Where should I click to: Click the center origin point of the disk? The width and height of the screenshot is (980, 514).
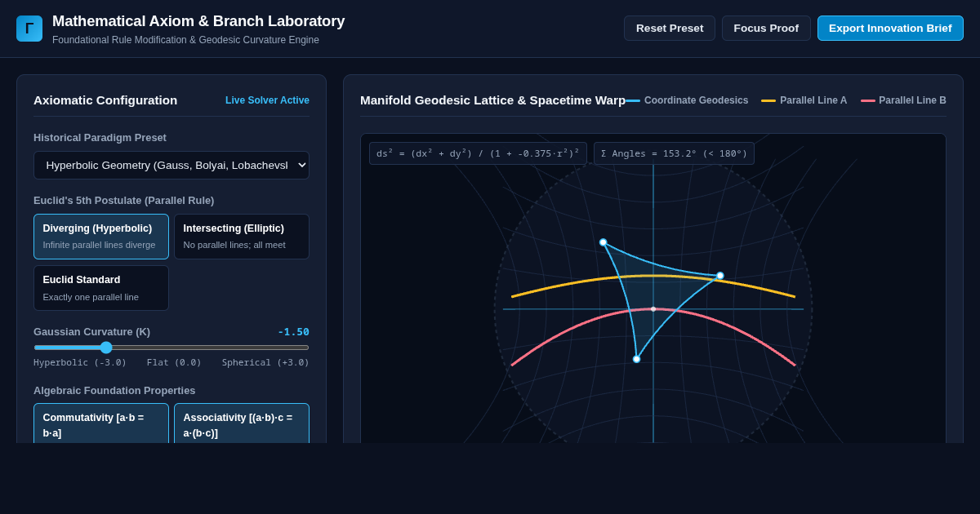pyautogui.click(x=653, y=309)
